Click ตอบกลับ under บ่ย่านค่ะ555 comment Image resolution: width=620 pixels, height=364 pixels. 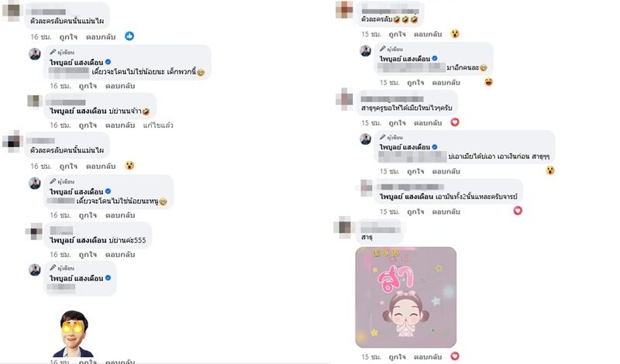120,255
